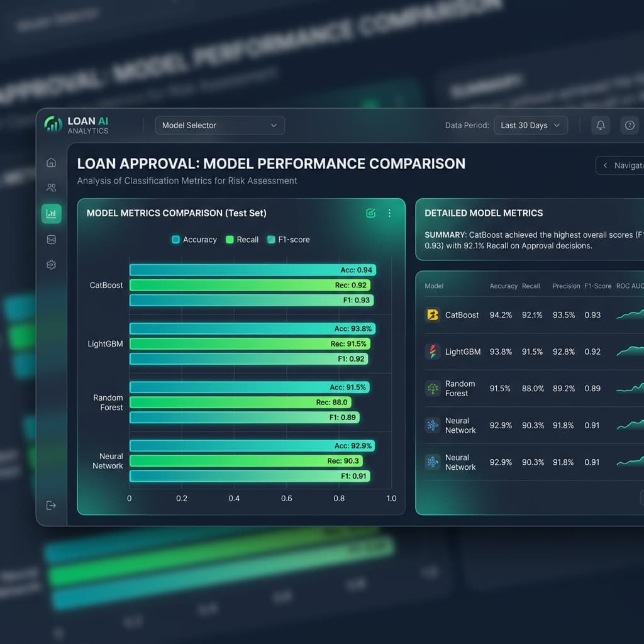Click the LightGBM F1: 0.92 bar

coord(249,359)
